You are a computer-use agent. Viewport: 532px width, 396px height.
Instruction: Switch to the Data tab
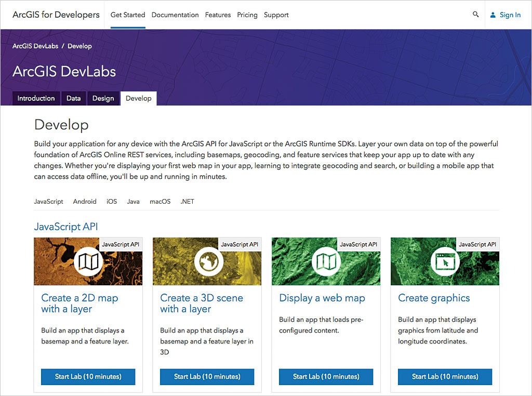74,98
